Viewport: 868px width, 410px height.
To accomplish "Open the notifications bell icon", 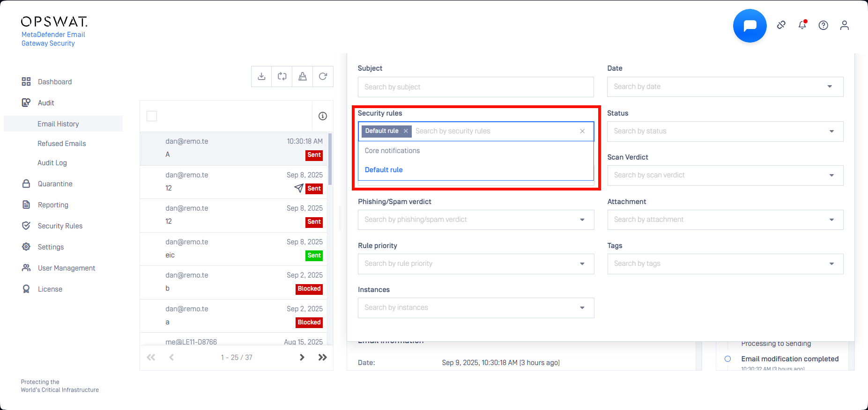I will click(x=802, y=25).
